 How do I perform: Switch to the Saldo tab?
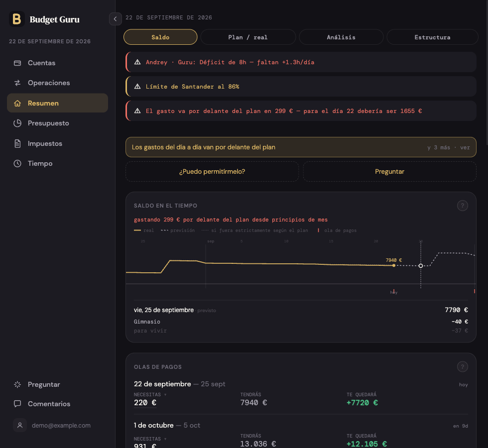[160, 37]
